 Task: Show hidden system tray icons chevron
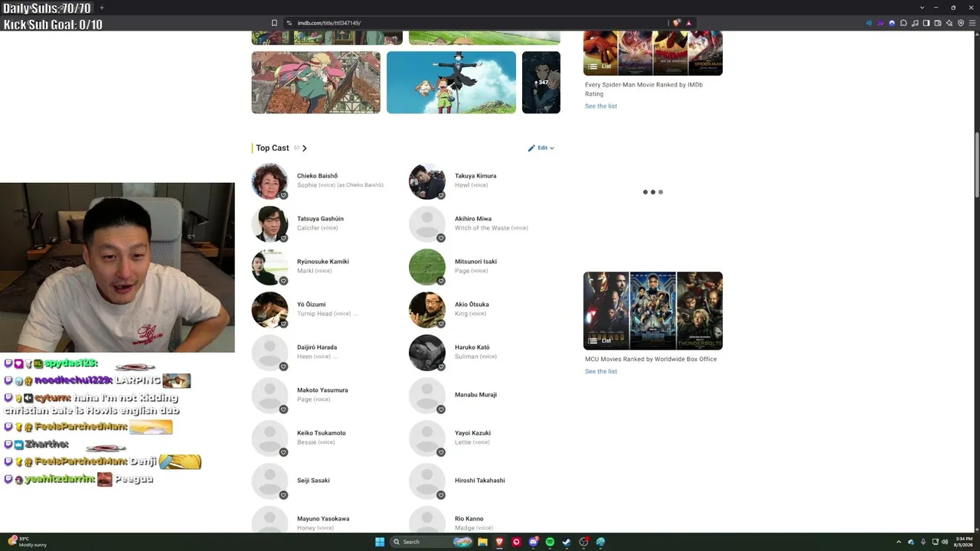pyautogui.click(x=900, y=542)
